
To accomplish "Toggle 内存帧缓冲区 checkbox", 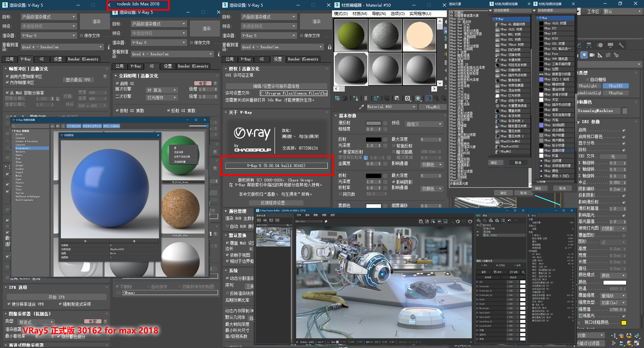I will [7, 82].
